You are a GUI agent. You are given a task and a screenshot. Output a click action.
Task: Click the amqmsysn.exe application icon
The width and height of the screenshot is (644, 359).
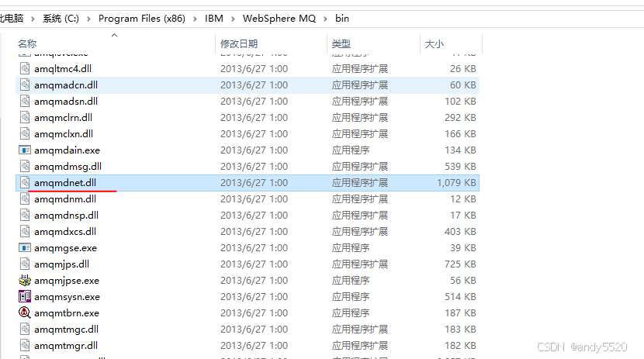(25, 296)
